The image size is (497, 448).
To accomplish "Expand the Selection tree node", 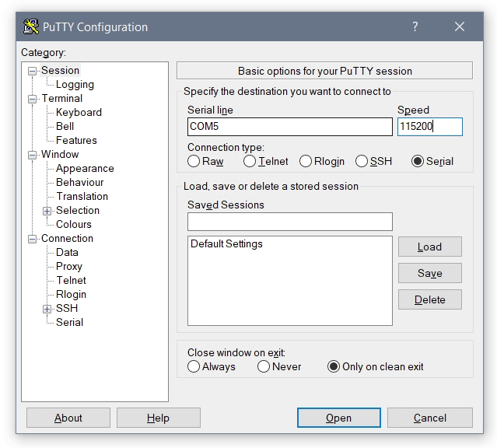I will tap(47, 211).
